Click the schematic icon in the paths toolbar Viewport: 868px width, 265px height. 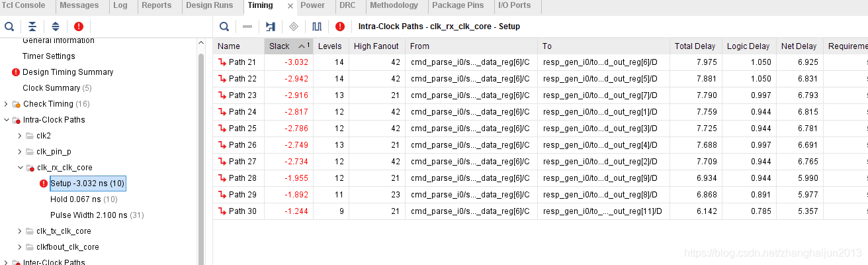point(271,26)
